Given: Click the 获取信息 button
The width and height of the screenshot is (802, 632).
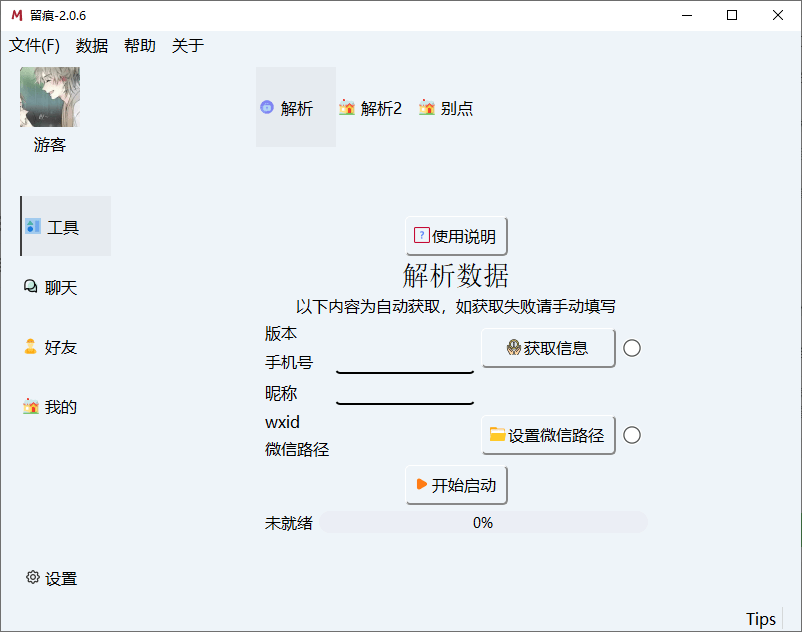Looking at the screenshot, I should tap(548, 348).
